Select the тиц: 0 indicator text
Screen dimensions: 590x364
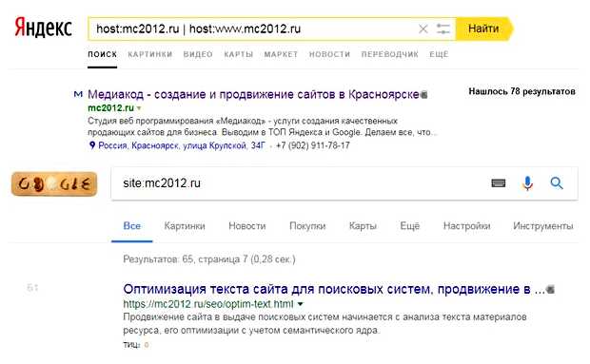click(x=136, y=344)
